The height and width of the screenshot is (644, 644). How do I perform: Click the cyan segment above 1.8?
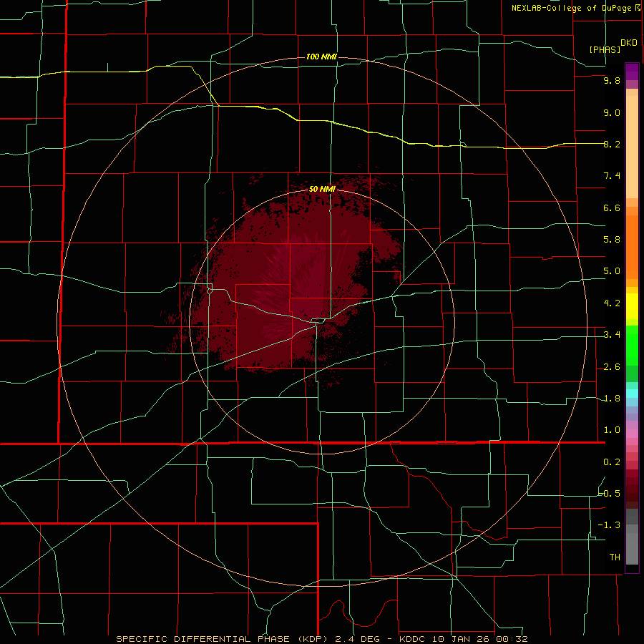click(632, 394)
